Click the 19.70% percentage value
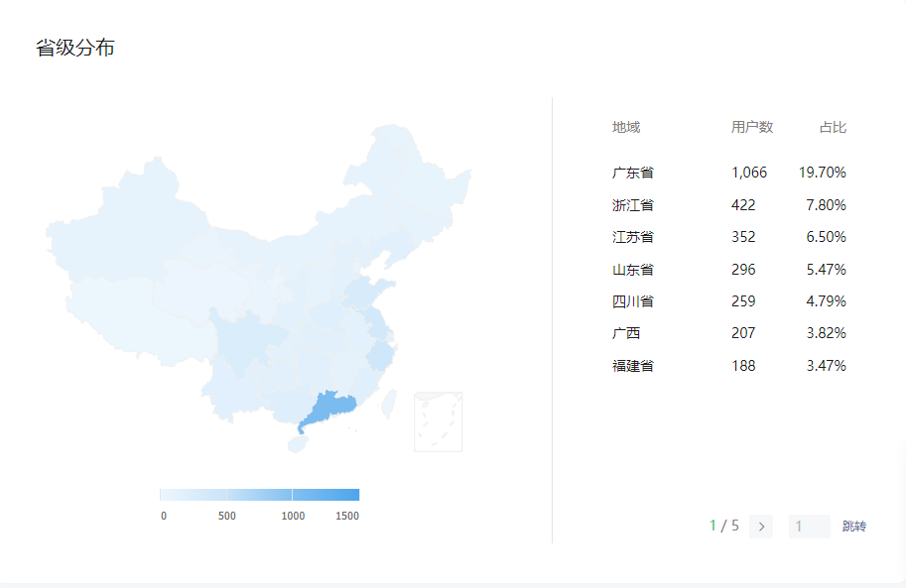Screen dimensions: 906x588 coord(823,173)
